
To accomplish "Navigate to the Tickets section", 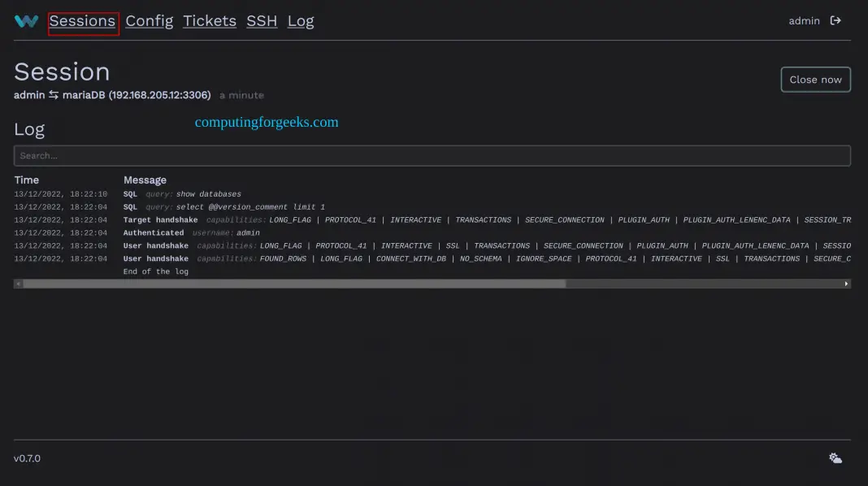I will [209, 20].
